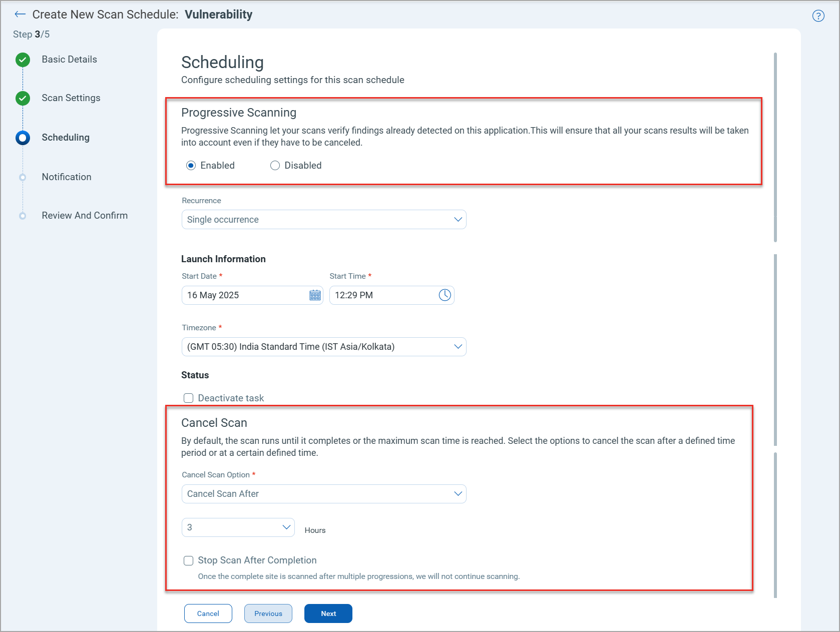The width and height of the screenshot is (840, 632).
Task: Click the Notification step circle in sidebar
Action: point(23,177)
